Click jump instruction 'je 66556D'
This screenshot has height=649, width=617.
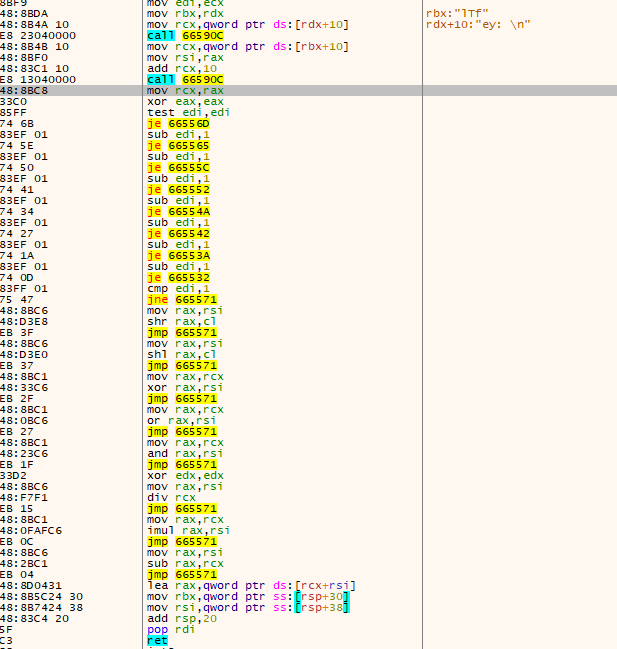178,124
